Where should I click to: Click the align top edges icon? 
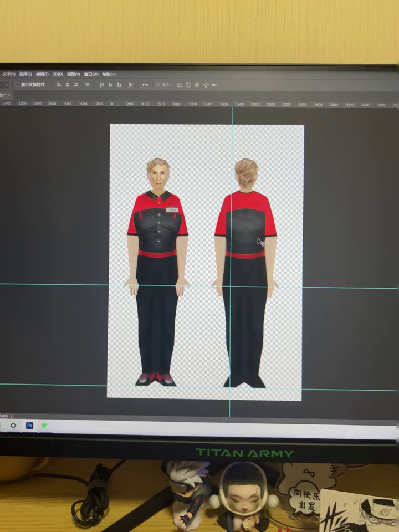click(101, 85)
